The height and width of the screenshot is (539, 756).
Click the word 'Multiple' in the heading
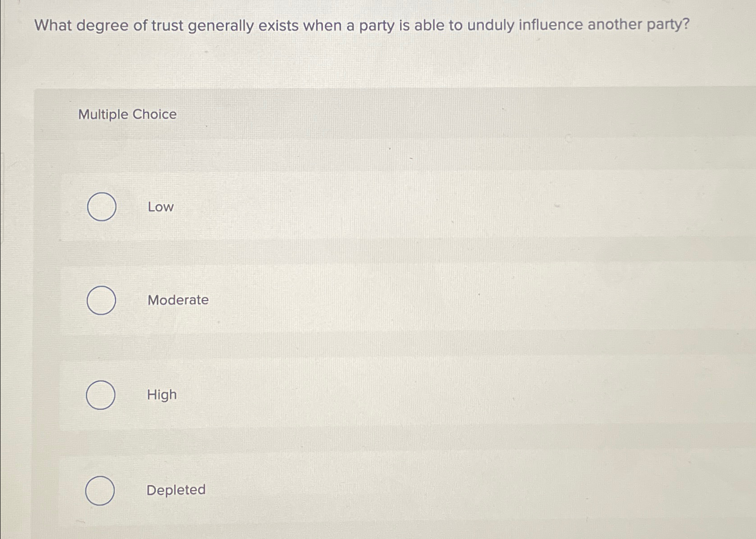(103, 114)
